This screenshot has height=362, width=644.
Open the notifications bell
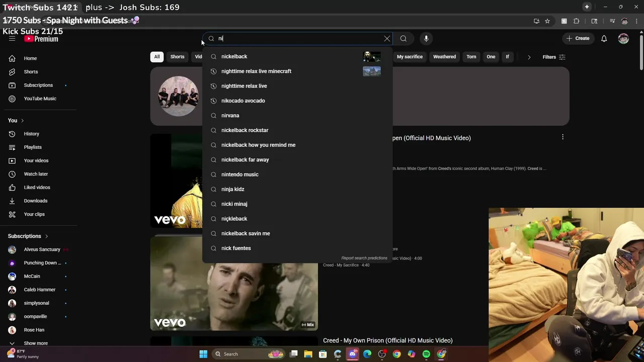[x=604, y=39]
